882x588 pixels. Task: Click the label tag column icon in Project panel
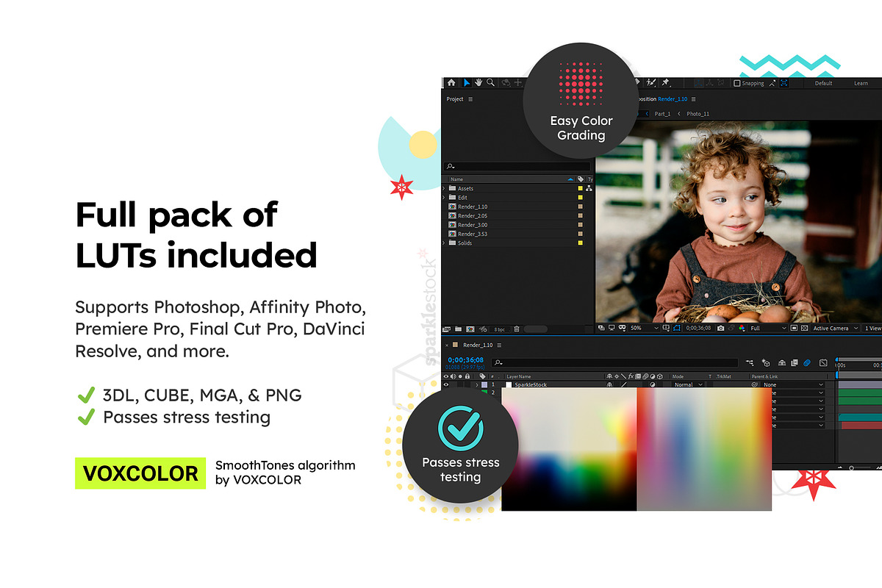[581, 179]
